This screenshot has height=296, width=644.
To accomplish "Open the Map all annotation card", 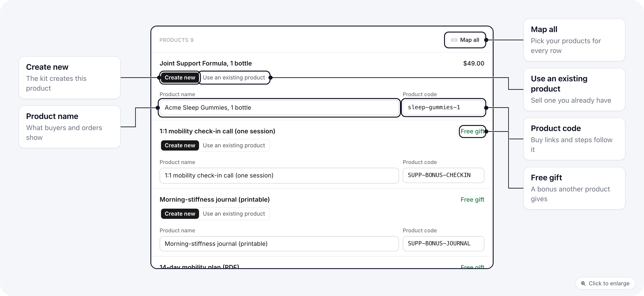I will (574, 40).
